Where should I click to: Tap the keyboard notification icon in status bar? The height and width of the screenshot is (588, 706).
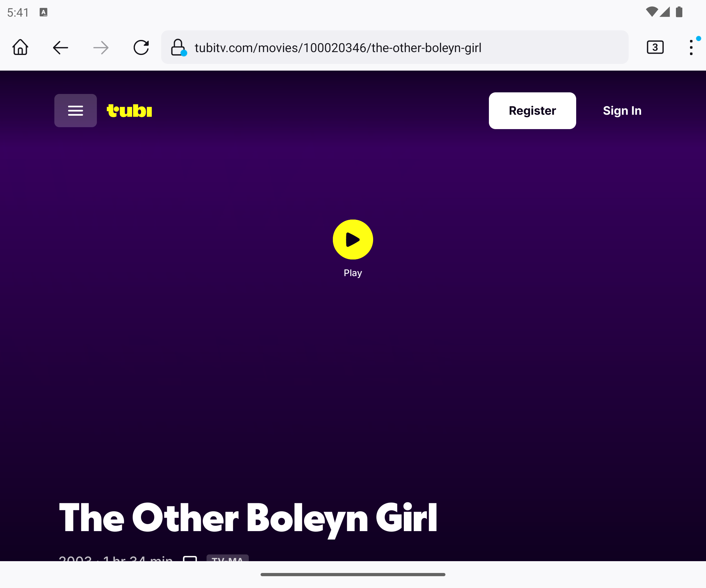click(43, 12)
